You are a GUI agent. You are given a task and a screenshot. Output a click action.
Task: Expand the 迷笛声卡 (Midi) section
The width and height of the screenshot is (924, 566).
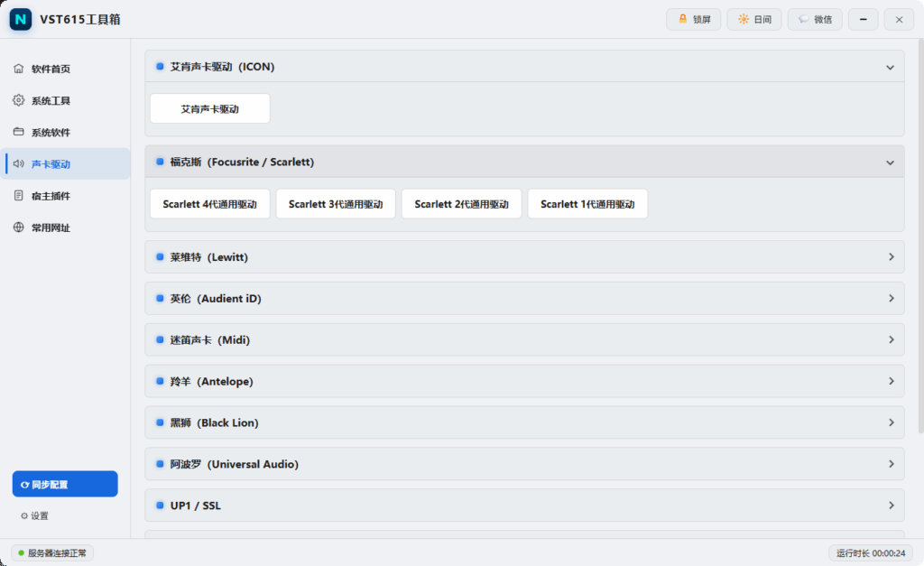point(524,339)
